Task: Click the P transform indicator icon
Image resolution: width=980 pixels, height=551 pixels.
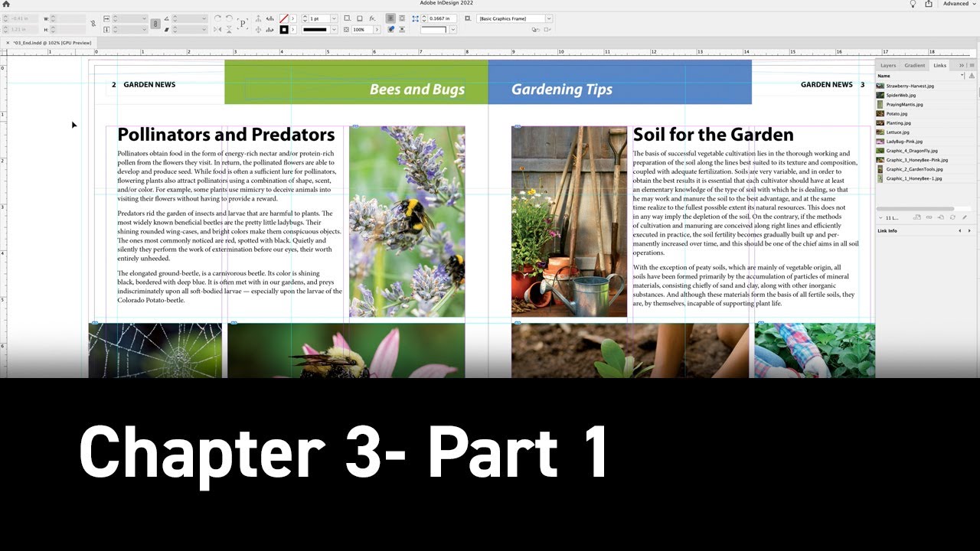Action: pyautogui.click(x=243, y=24)
